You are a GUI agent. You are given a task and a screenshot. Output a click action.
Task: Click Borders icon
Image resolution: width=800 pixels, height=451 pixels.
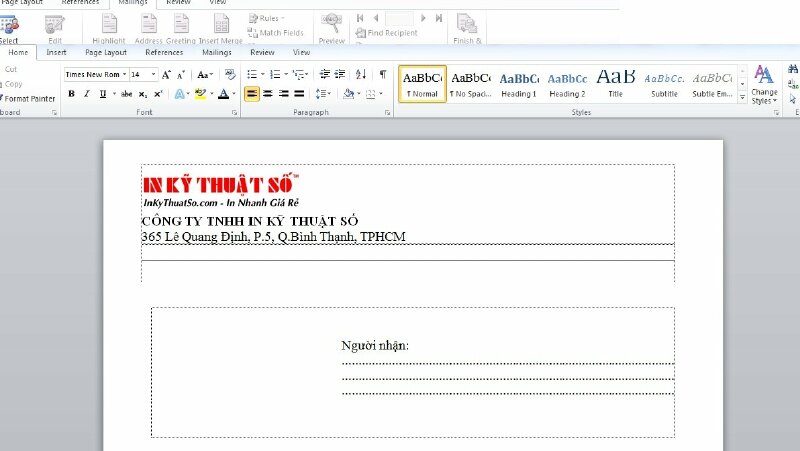pyautogui.click(x=371, y=94)
